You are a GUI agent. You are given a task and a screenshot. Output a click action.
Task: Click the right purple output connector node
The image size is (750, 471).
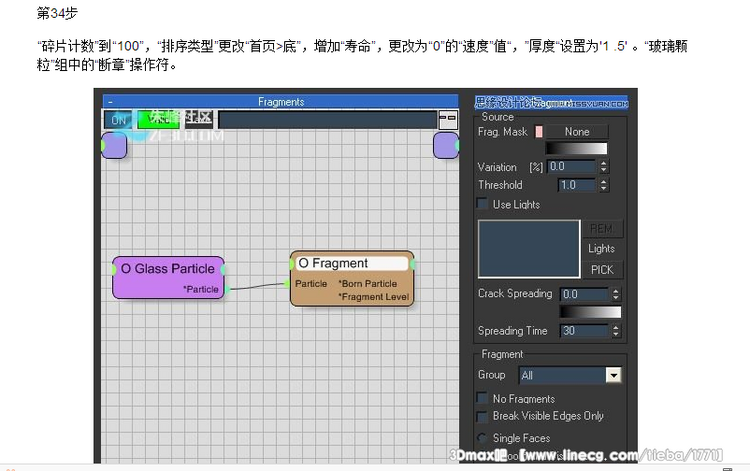[446, 145]
